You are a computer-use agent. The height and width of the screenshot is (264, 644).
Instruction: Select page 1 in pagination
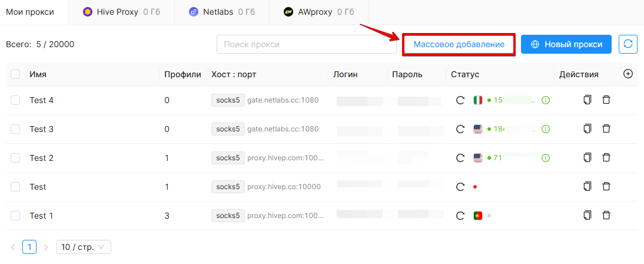coord(29,247)
